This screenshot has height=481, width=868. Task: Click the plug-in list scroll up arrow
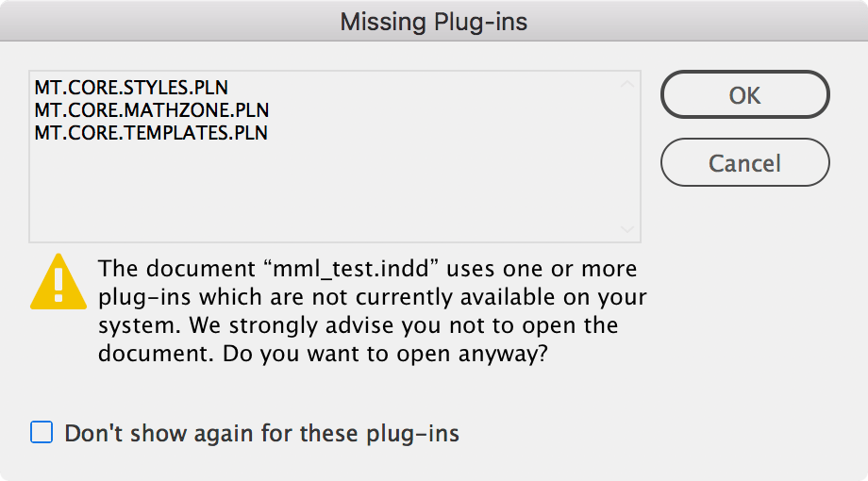point(627,85)
